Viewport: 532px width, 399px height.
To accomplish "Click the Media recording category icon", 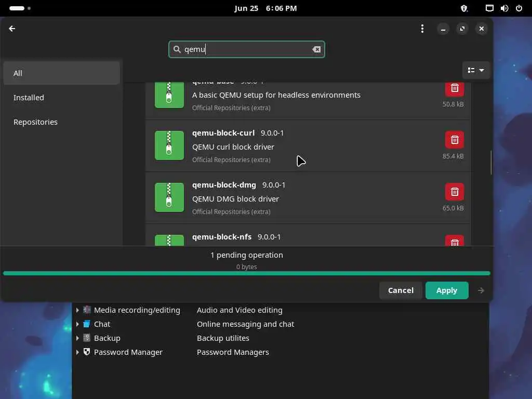I will [87, 310].
